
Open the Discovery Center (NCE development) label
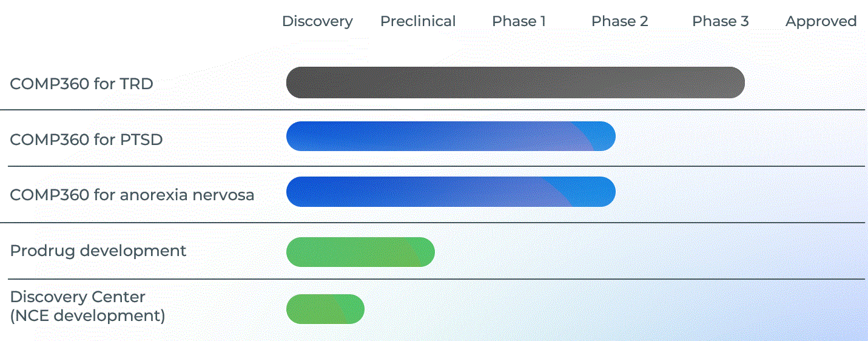point(87,306)
